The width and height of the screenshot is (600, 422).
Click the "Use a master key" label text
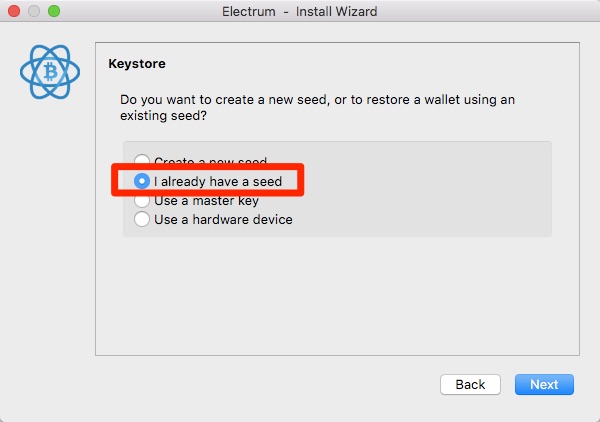[206, 202]
